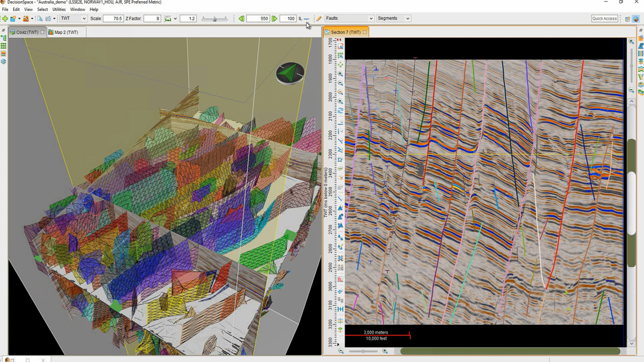Click the green compass orientation widget
The image size is (644, 362).
point(290,73)
